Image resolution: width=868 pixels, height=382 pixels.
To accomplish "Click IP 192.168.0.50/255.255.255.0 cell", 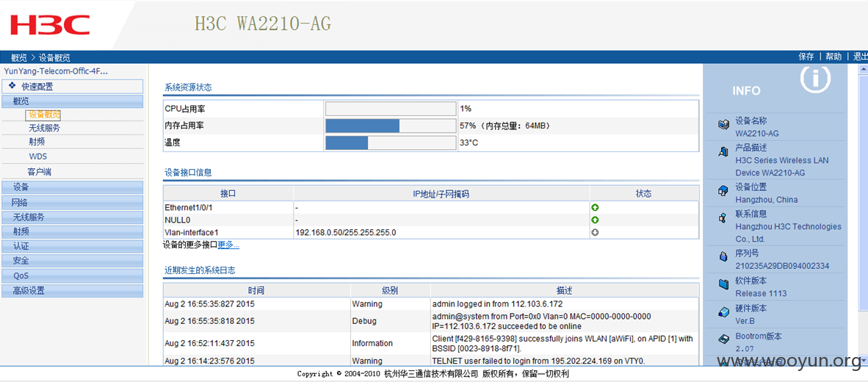I will 346,233.
